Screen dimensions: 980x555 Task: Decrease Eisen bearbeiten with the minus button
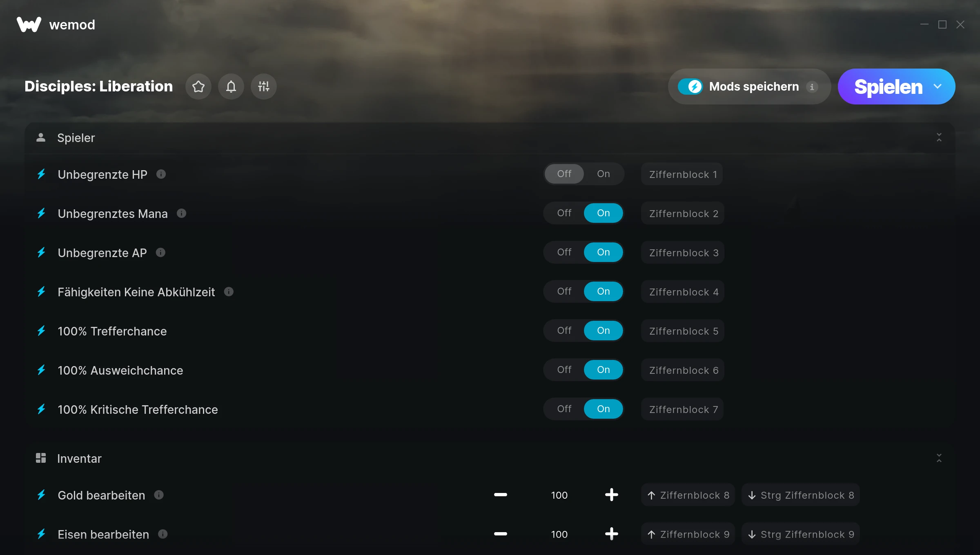click(501, 534)
